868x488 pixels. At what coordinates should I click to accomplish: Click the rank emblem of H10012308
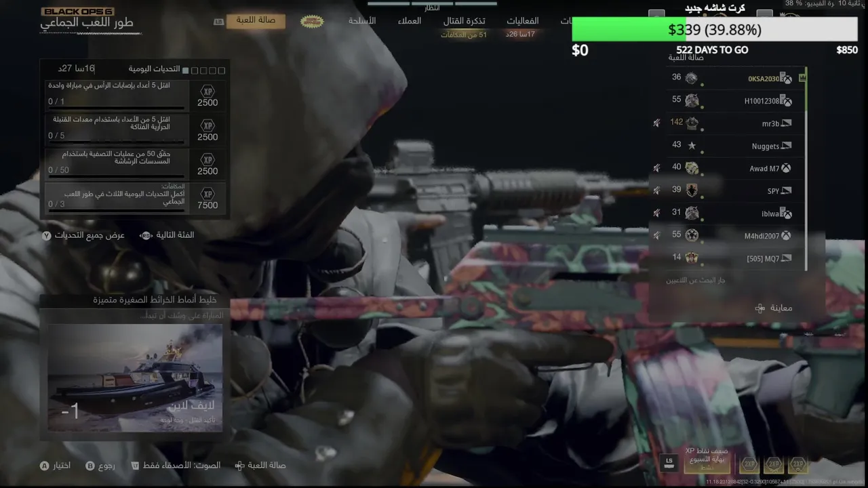692,100
